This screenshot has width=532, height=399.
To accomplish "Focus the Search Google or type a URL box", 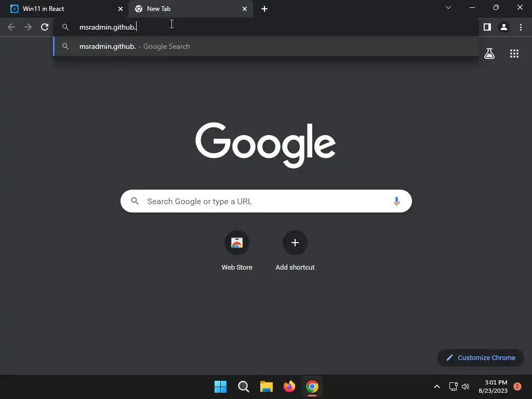I will click(x=266, y=201).
